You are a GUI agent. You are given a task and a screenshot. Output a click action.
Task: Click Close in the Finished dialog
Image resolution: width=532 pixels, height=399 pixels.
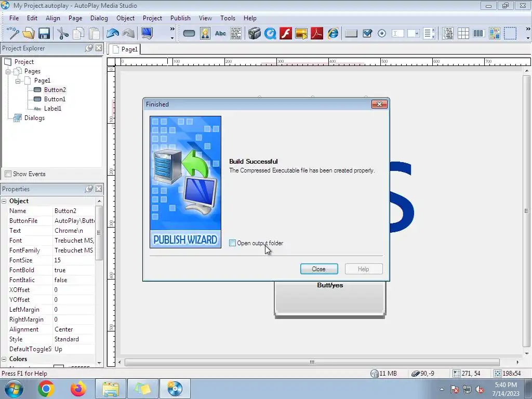(319, 269)
